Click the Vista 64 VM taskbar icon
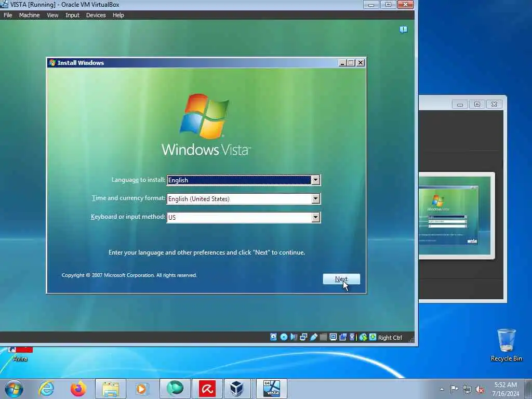This screenshot has height=399, width=532. coord(271,389)
